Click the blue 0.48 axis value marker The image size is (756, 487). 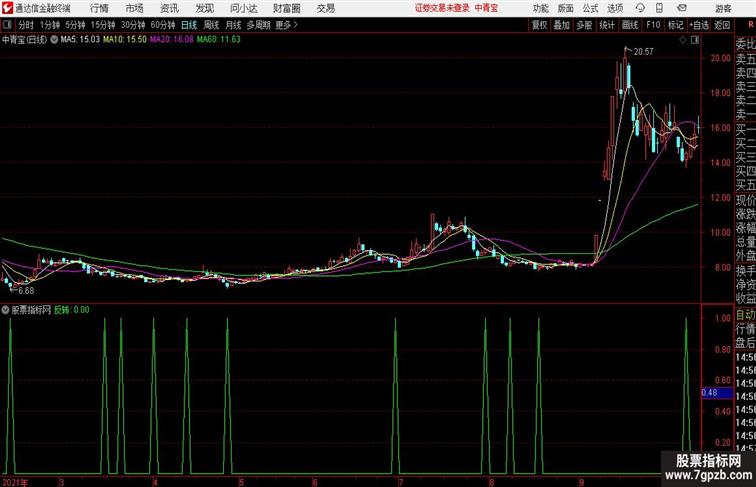(717, 393)
